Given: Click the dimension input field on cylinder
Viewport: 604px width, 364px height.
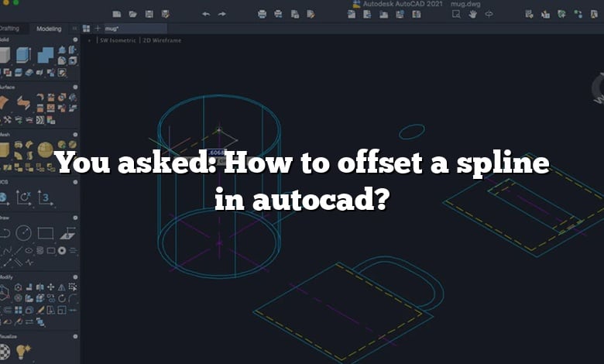Looking at the screenshot, I should coord(216,153).
